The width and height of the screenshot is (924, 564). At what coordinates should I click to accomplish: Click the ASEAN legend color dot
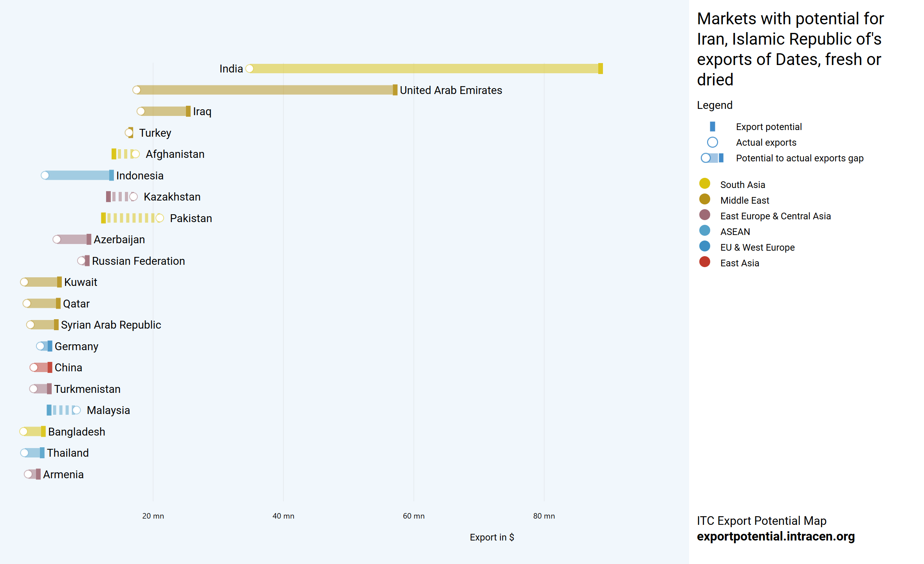[x=704, y=231]
